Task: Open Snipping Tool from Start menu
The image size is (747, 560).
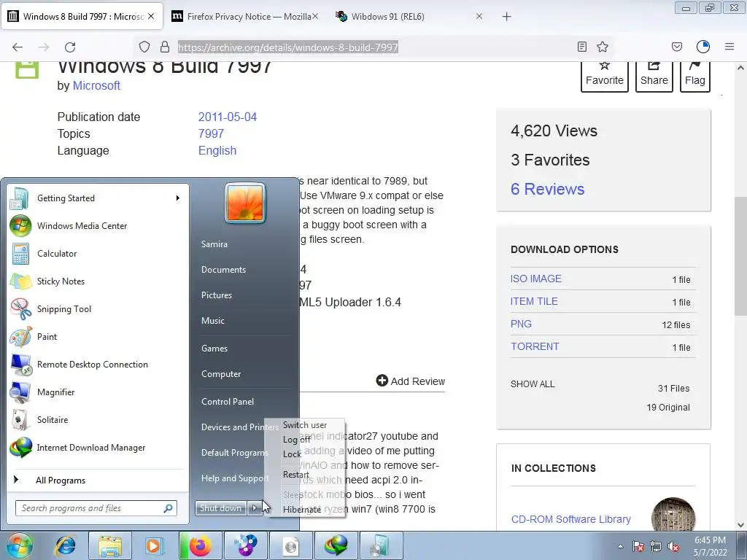Action: tap(98, 308)
